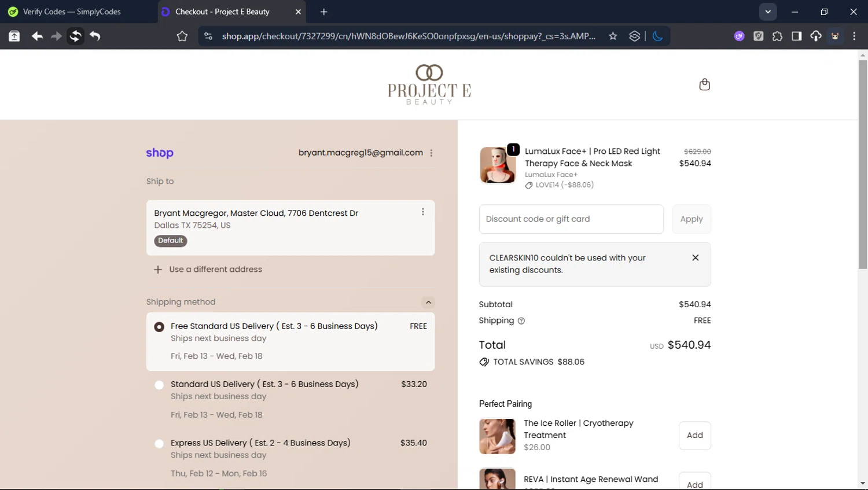The image size is (868, 490).
Task: Click the LOVE14 discount tag
Action: pyautogui.click(x=559, y=185)
